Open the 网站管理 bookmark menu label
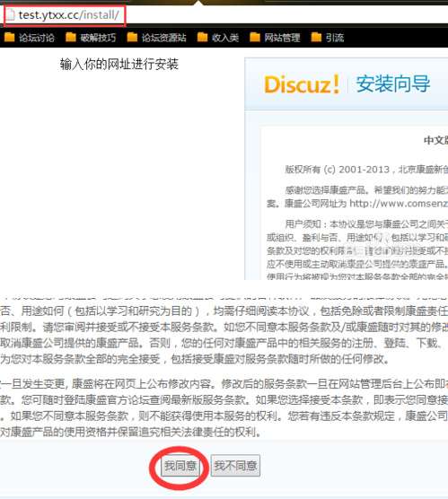The image size is (448, 499). 282,38
